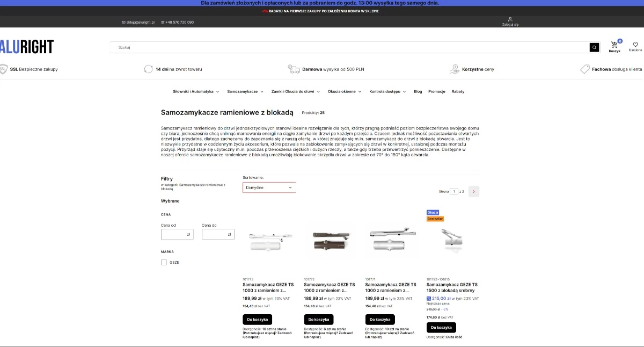Image resolution: width=644 pixels, height=347 pixels.
Task: Add GEZE TS 1500 to cart
Action: click(441, 327)
